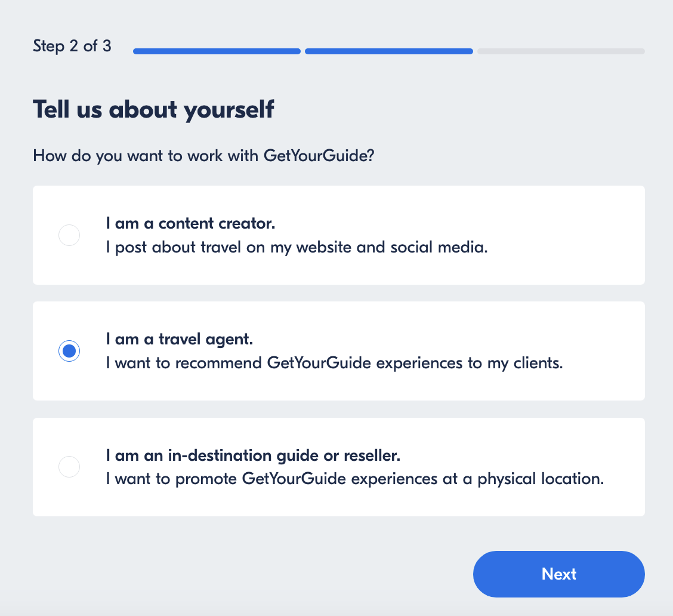Click the in-destination guide option card
673x616 pixels.
[339, 467]
